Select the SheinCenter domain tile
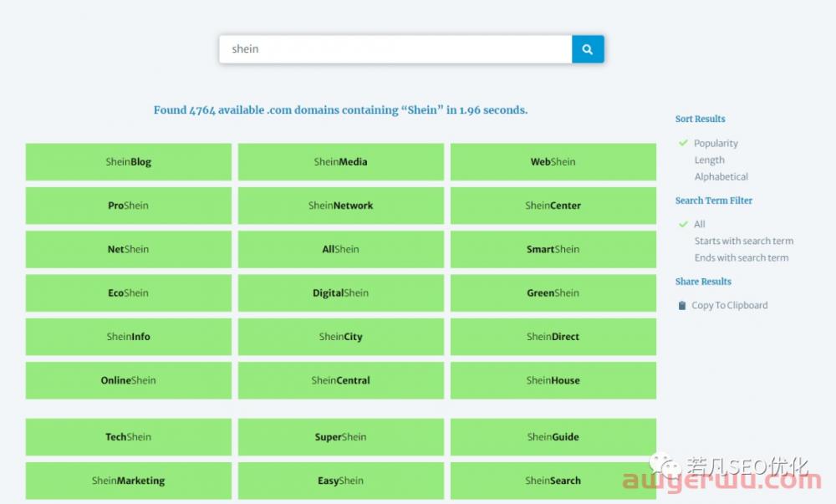 coord(553,206)
